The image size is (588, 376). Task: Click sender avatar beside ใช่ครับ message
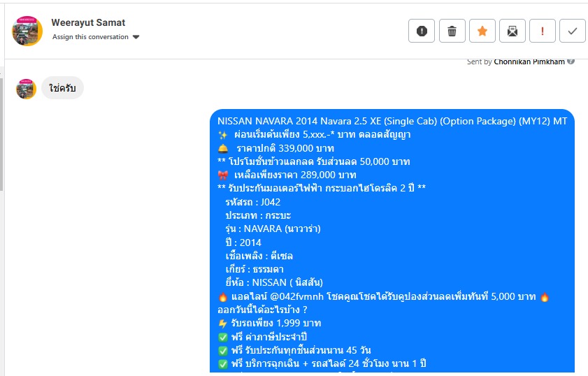(26, 89)
